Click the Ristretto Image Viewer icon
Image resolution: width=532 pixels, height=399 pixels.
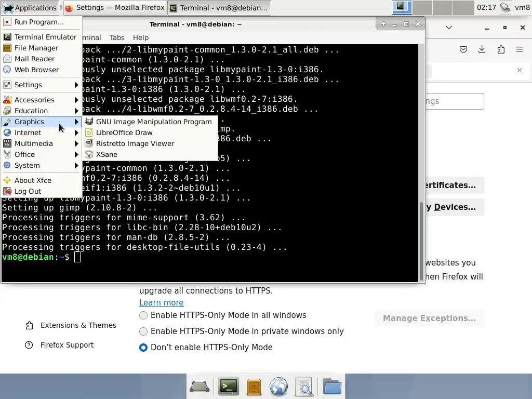tap(89, 143)
